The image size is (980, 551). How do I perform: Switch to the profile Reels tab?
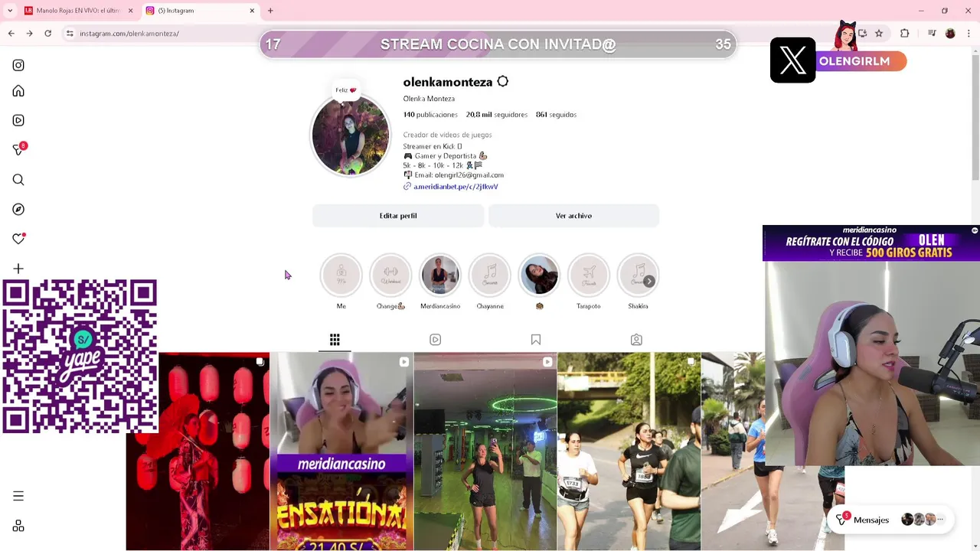pyautogui.click(x=435, y=340)
